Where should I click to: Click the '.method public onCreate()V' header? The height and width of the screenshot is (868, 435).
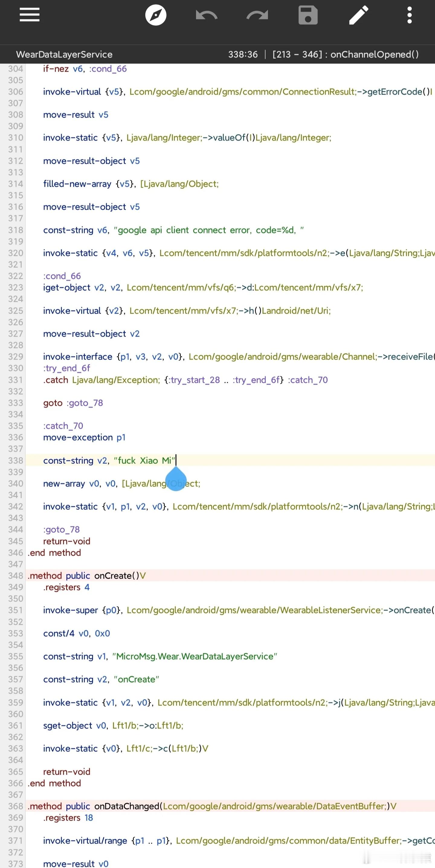pos(87,576)
